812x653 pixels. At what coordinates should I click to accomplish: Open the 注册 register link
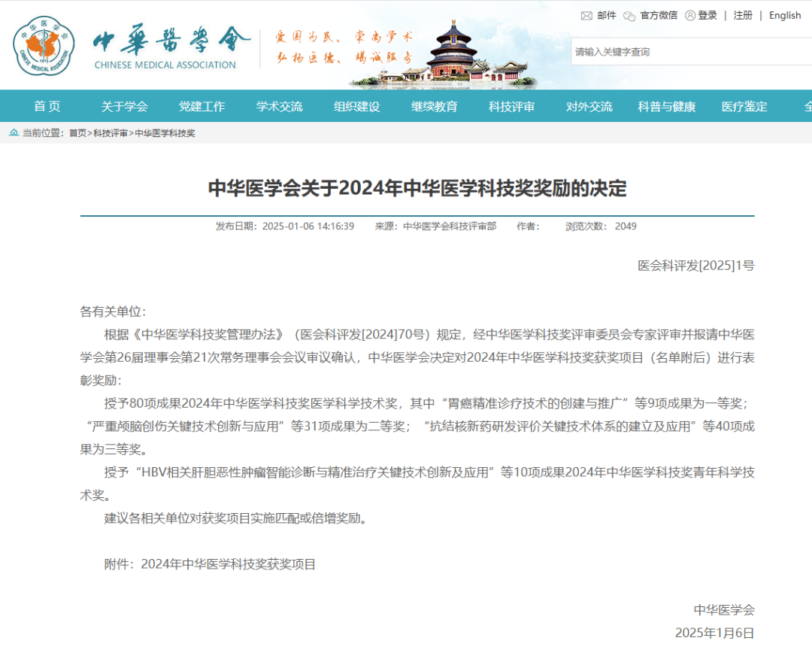[743, 16]
